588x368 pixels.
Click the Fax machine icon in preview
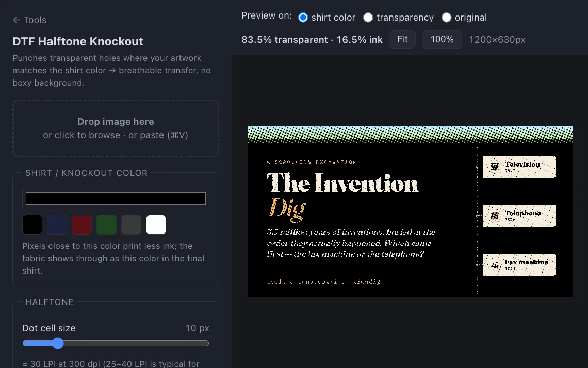(495, 265)
